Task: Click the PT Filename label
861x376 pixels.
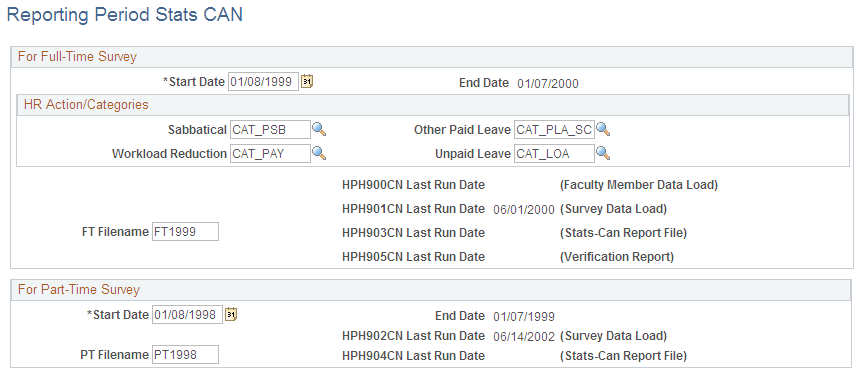Action: [114, 355]
